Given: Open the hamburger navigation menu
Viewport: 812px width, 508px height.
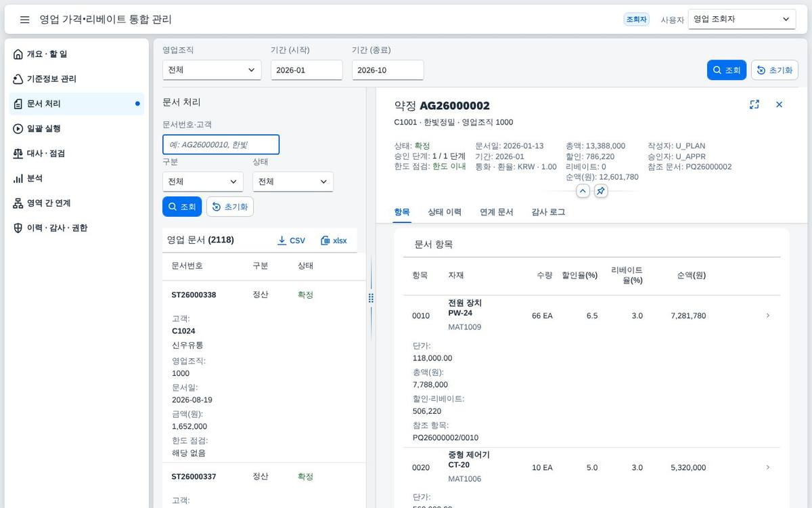Looking at the screenshot, I should [24, 20].
